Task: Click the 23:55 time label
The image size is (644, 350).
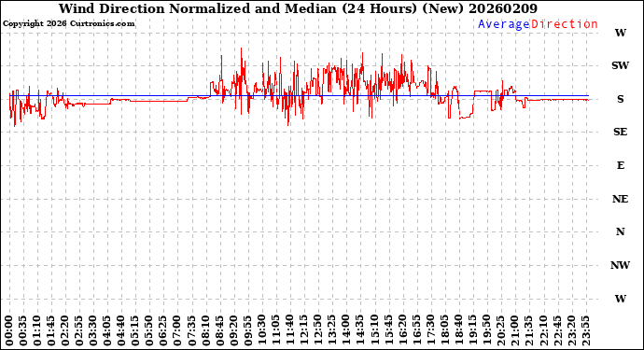Action: pyautogui.click(x=585, y=330)
